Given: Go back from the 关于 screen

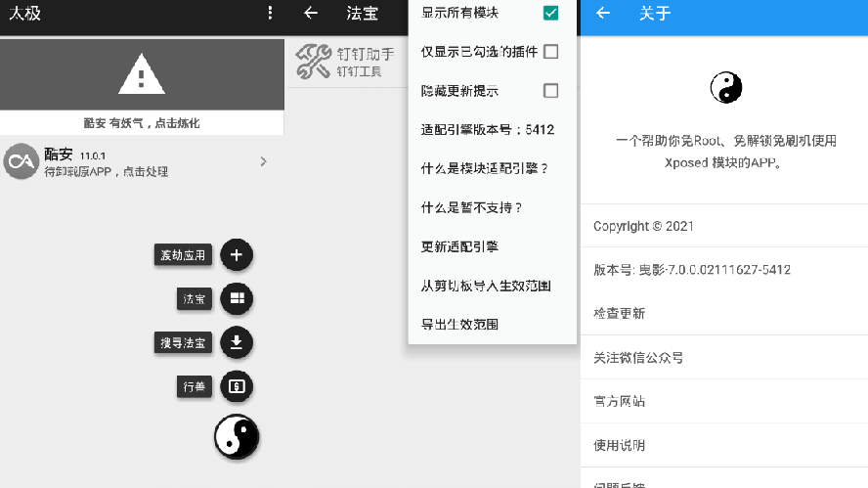Looking at the screenshot, I should (x=603, y=13).
